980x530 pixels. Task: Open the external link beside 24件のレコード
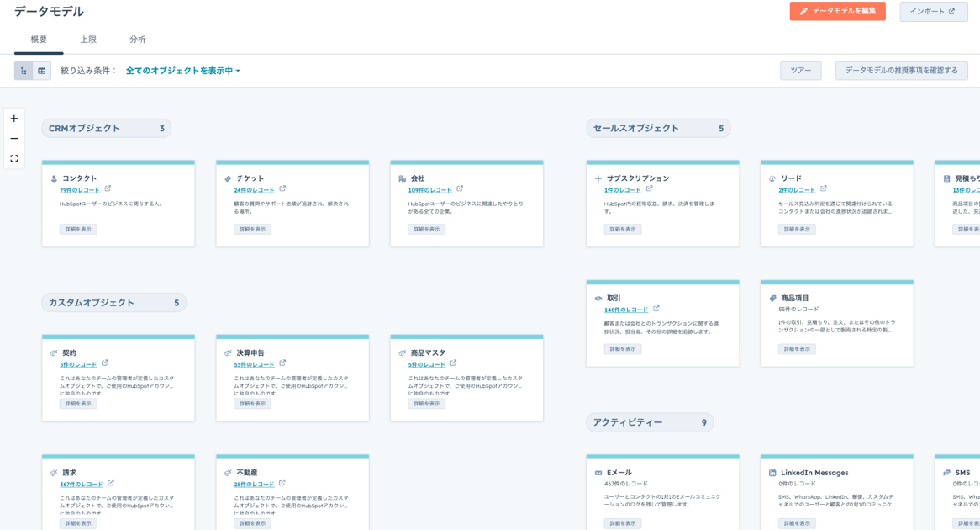pos(283,188)
